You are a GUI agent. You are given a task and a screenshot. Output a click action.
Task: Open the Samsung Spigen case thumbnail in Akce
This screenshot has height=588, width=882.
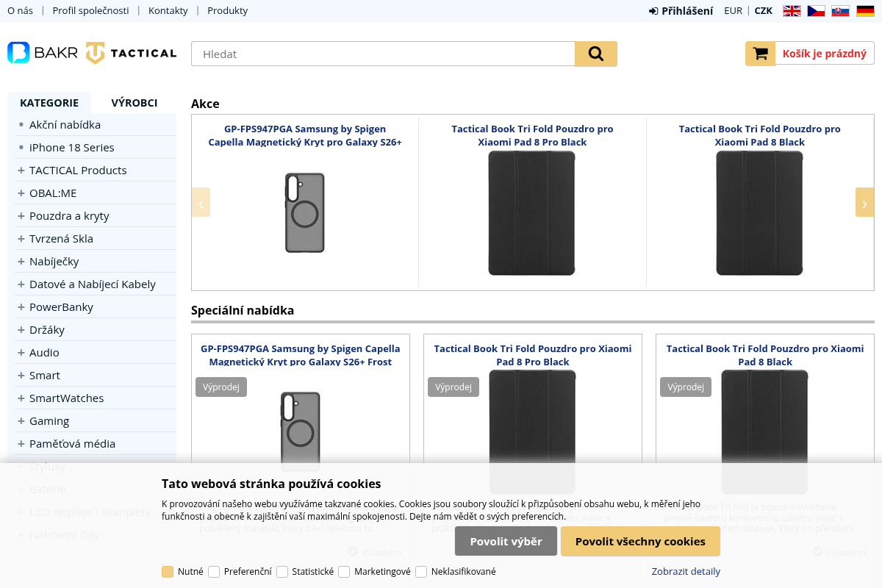click(x=305, y=212)
